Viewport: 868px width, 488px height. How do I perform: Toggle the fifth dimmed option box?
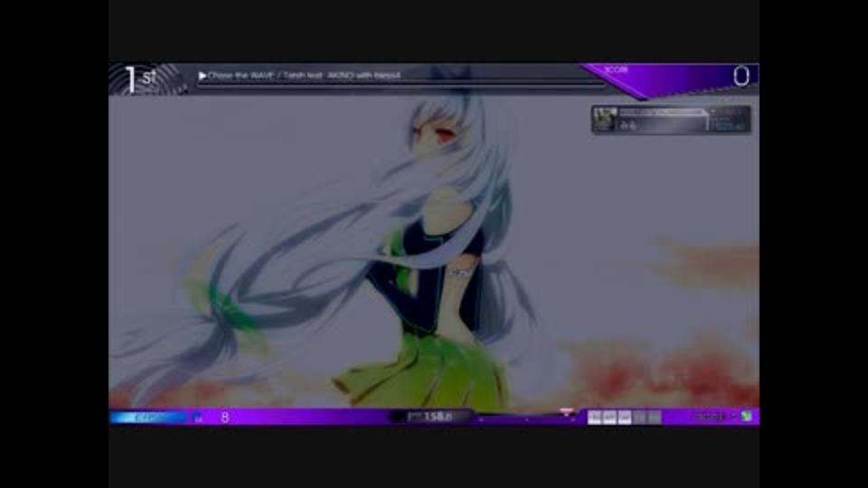coord(655,418)
